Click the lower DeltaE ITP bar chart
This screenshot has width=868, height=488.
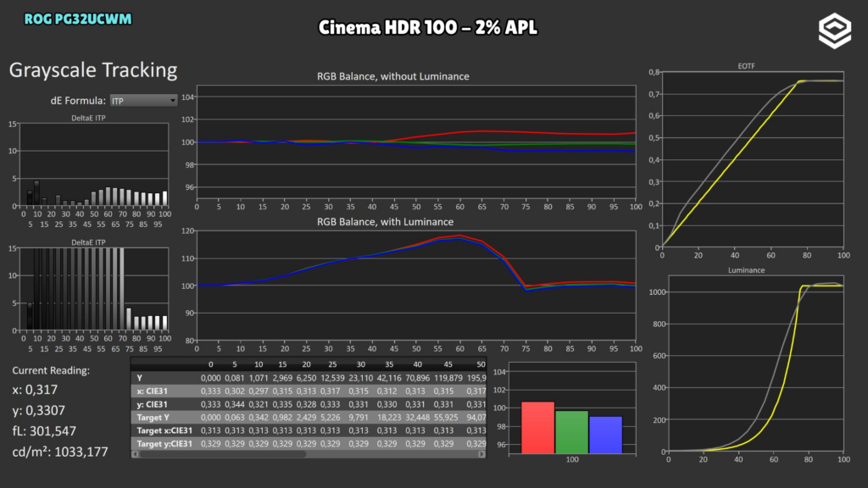(94, 289)
